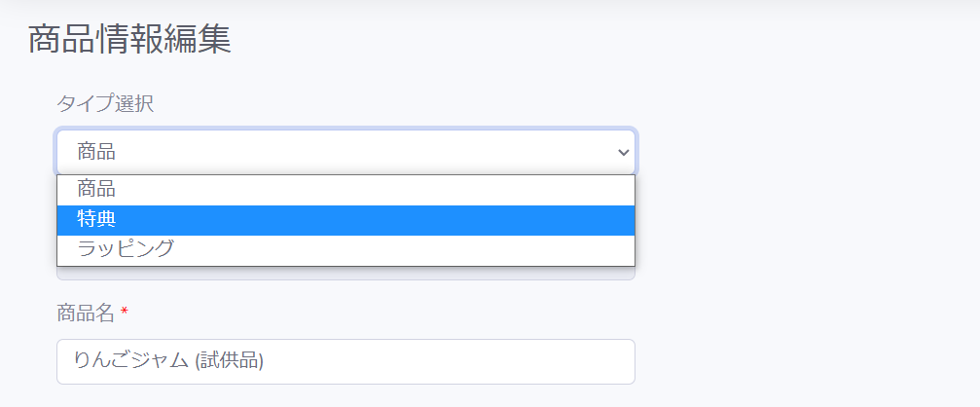The height and width of the screenshot is (407, 980).
Task: Click the 商品名 text field
Action: [x=345, y=361]
